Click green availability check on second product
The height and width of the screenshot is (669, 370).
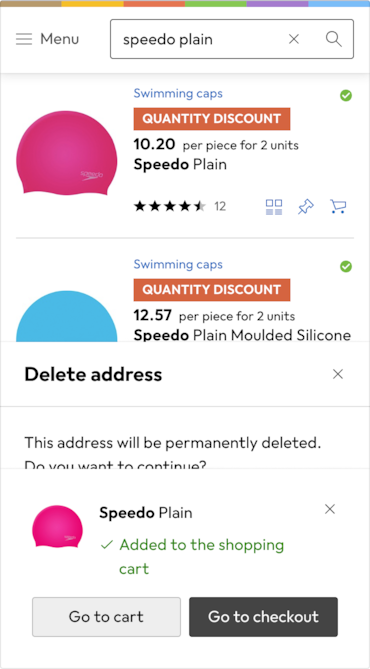pos(346,267)
